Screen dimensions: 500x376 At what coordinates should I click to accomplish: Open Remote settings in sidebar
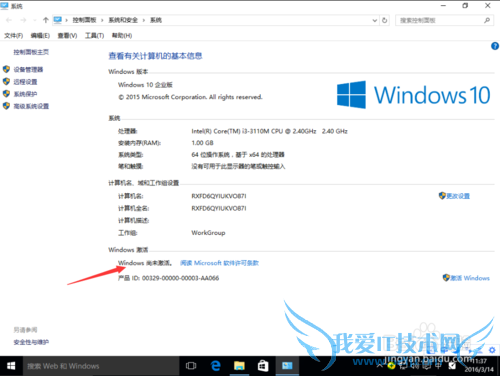tap(25, 82)
